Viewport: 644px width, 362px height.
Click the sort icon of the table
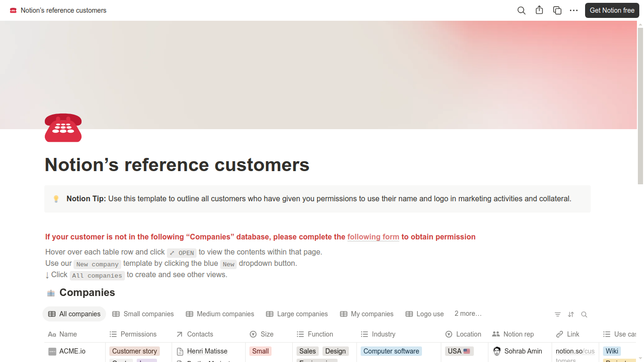pos(571,314)
